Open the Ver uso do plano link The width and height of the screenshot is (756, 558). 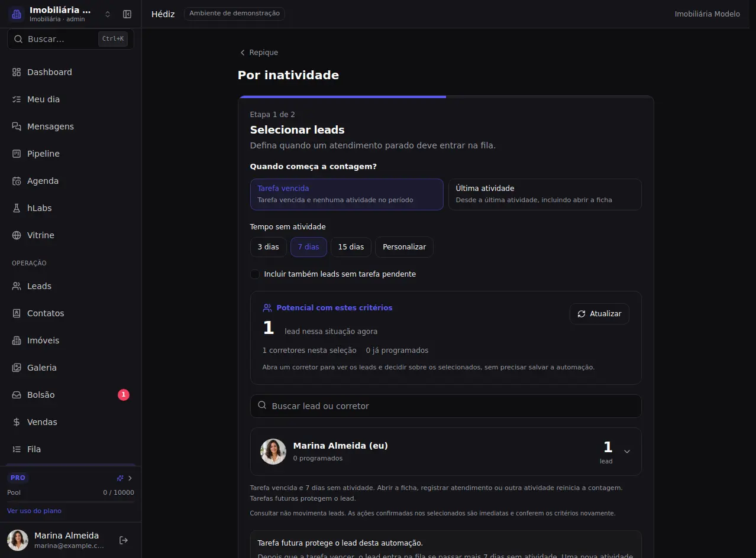pos(34,511)
